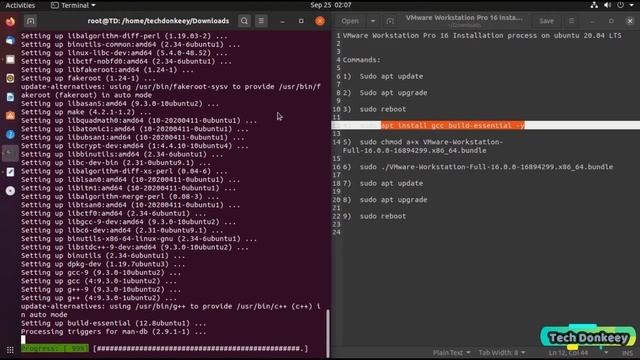Image resolution: width=640 pixels, height=360 pixels.
Task: Click the Open button in Text Editor
Action: tap(350, 21)
